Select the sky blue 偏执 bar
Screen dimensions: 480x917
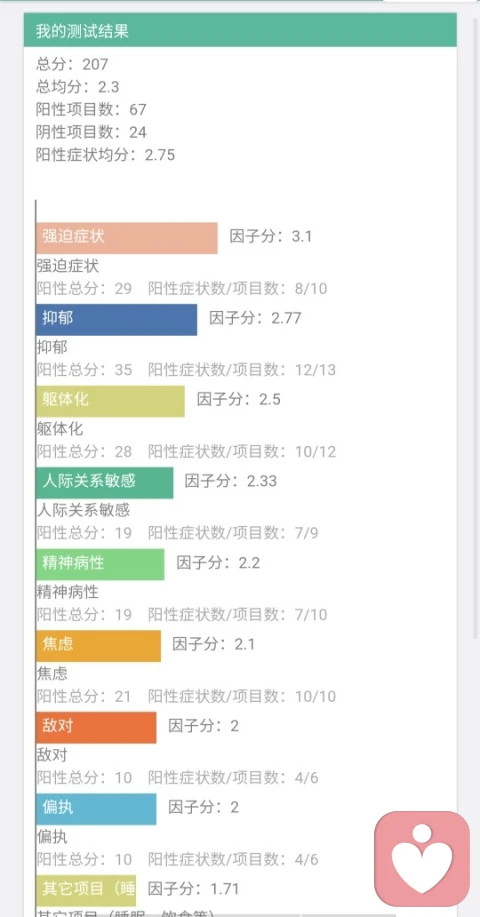coord(96,809)
